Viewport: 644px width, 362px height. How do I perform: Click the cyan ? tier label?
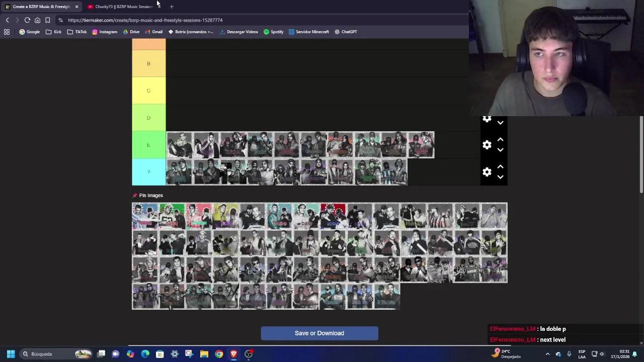[x=148, y=172]
